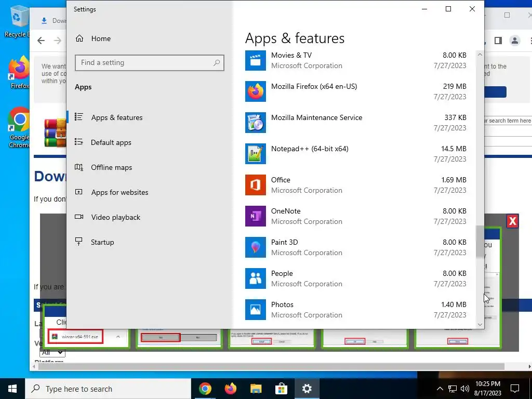The image size is (532, 399).
Task: Click the OneNote app icon
Action: pos(256,216)
